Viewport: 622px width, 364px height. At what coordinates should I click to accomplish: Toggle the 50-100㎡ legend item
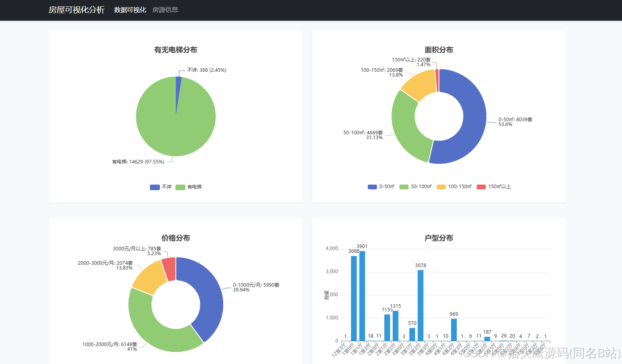(x=415, y=187)
